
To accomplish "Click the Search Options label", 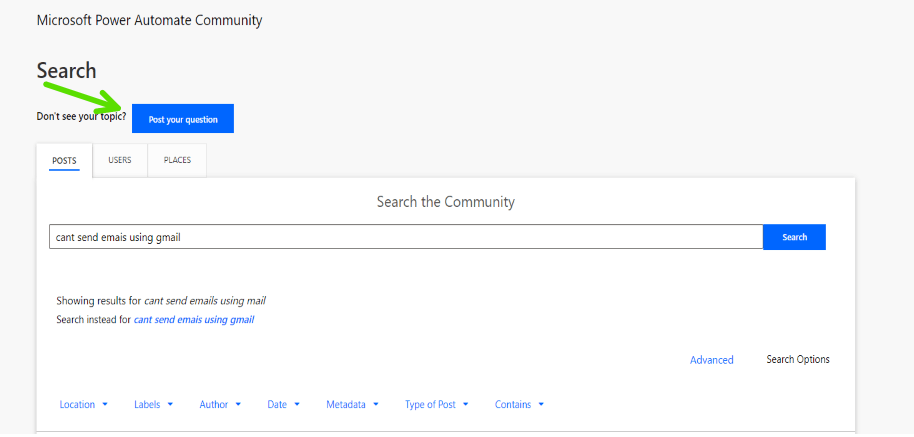I will pyautogui.click(x=797, y=360).
